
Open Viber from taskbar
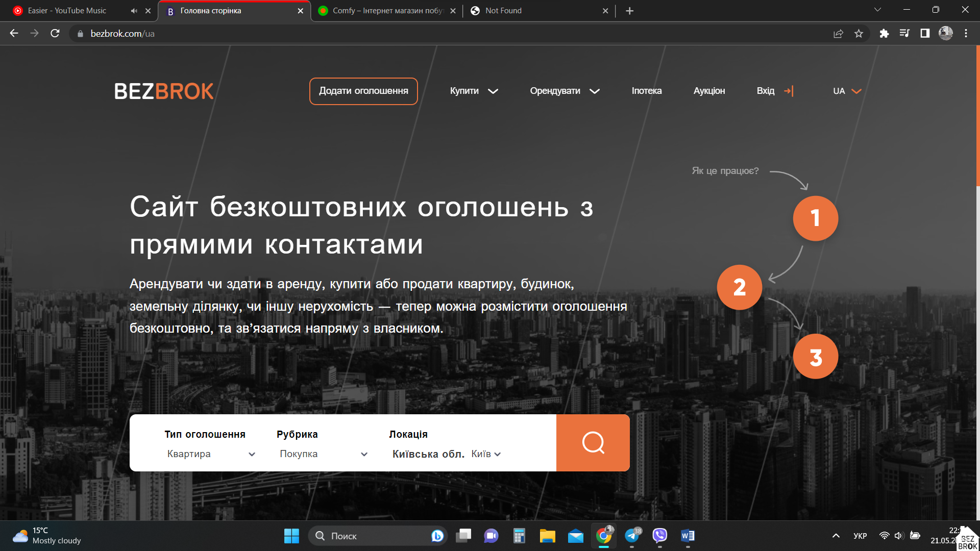[x=660, y=536]
